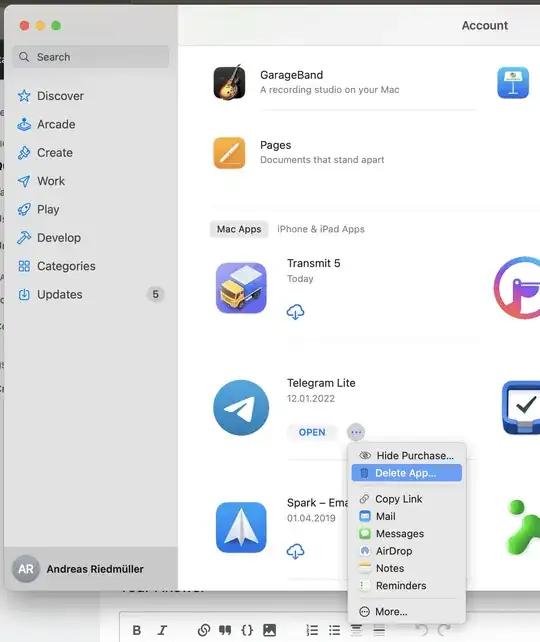This screenshot has width=540, height=642.
Task: Open the Updates section
Action: [x=50, y=294]
